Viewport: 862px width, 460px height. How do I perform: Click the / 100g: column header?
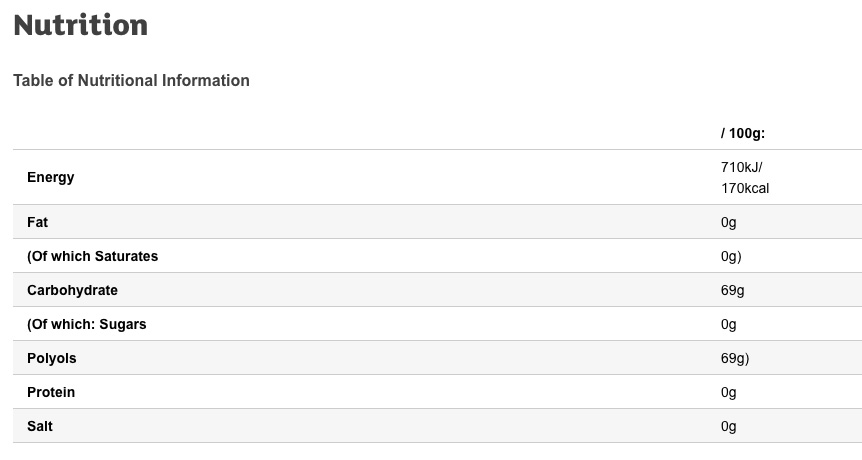point(742,133)
